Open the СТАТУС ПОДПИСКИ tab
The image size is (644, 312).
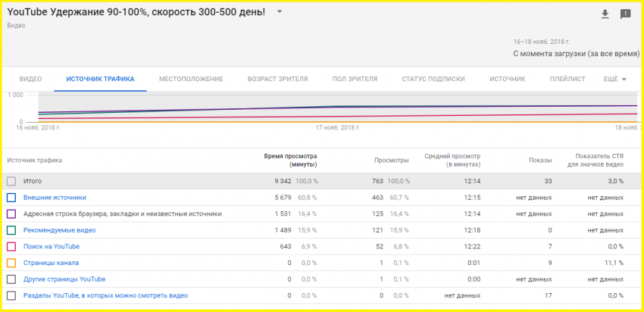coord(433,79)
